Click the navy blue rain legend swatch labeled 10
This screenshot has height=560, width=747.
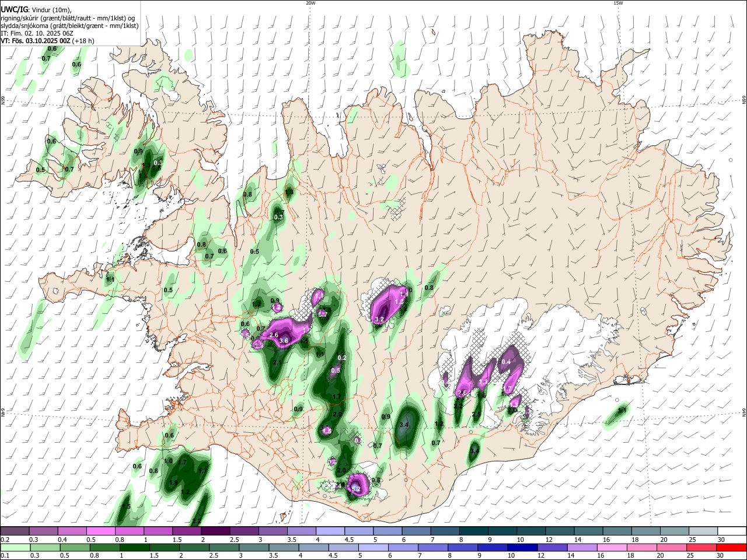pos(522,547)
